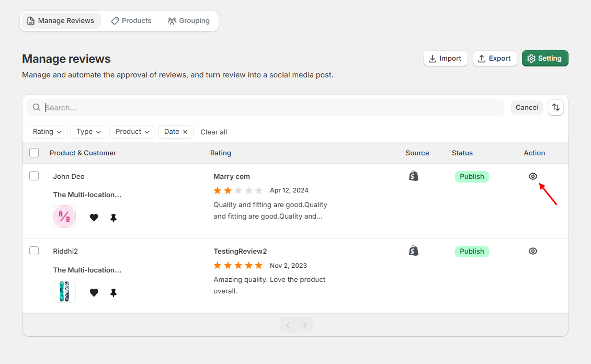The height and width of the screenshot is (364, 591).
Task: Remove the Date filter using its X
Action: point(185,132)
